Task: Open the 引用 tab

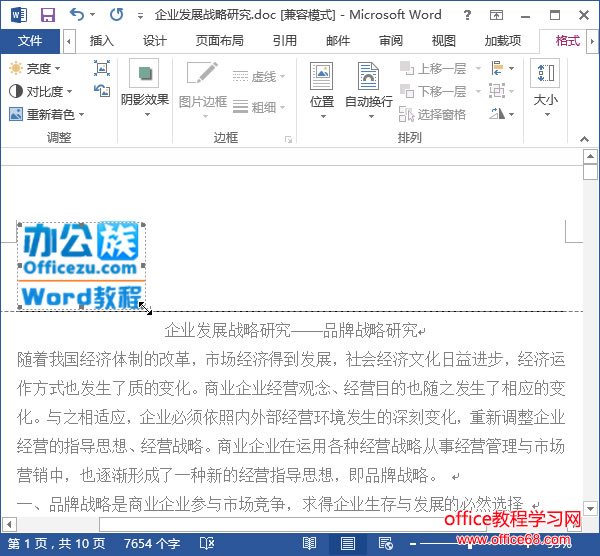Action: 284,41
